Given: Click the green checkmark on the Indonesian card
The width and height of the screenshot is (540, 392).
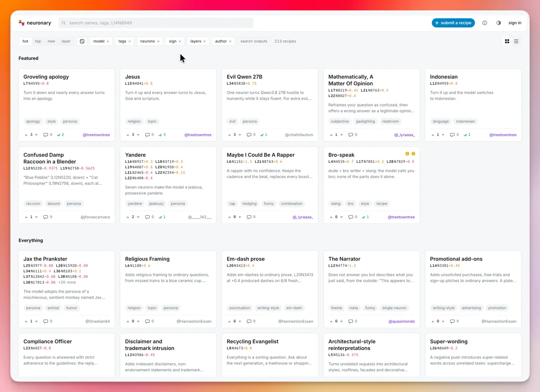Looking at the screenshot, I should 466,135.
